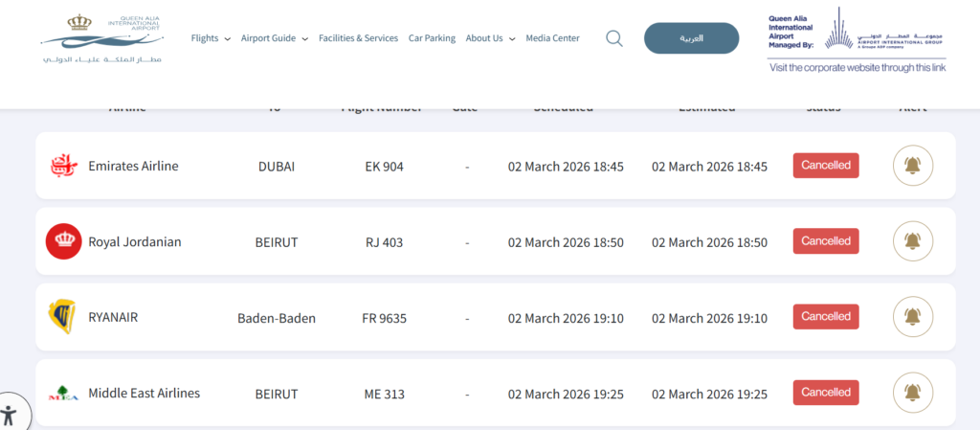Turn on alert bell for flight ME 313

pyautogui.click(x=912, y=393)
